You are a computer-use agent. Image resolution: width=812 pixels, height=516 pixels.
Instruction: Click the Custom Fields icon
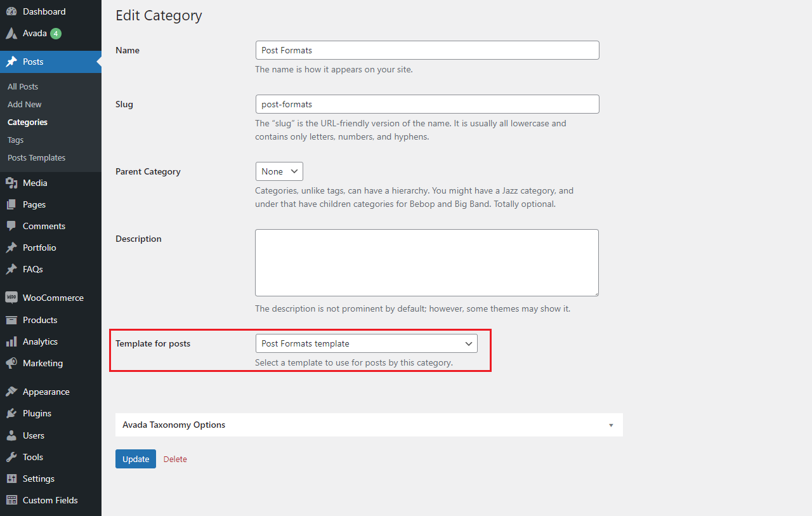pyautogui.click(x=11, y=500)
